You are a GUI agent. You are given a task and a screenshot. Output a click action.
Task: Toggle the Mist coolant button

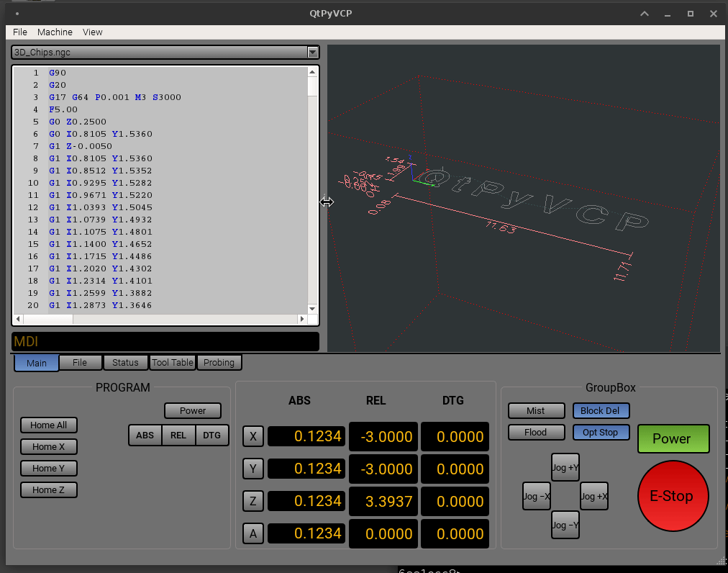(x=536, y=411)
